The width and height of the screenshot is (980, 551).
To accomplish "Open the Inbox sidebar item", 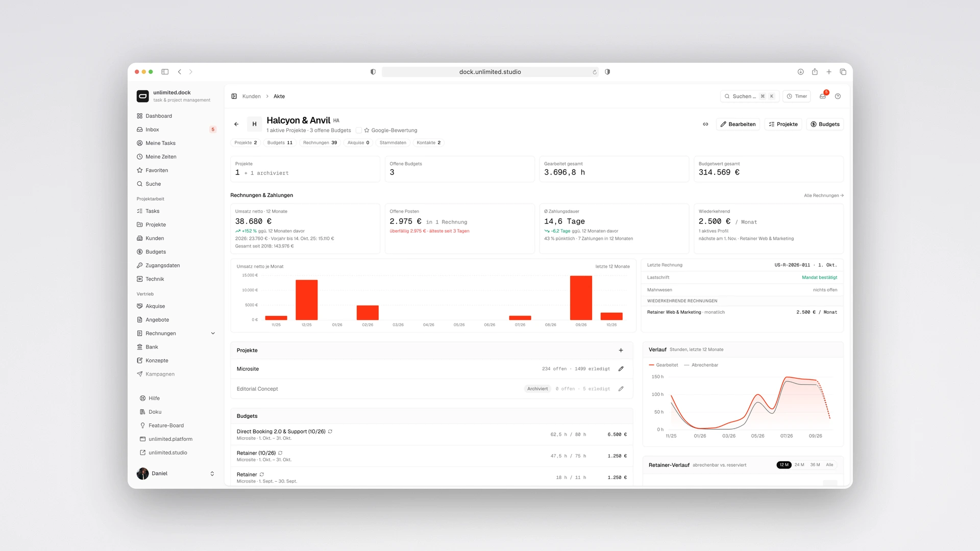I will coord(176,130).
